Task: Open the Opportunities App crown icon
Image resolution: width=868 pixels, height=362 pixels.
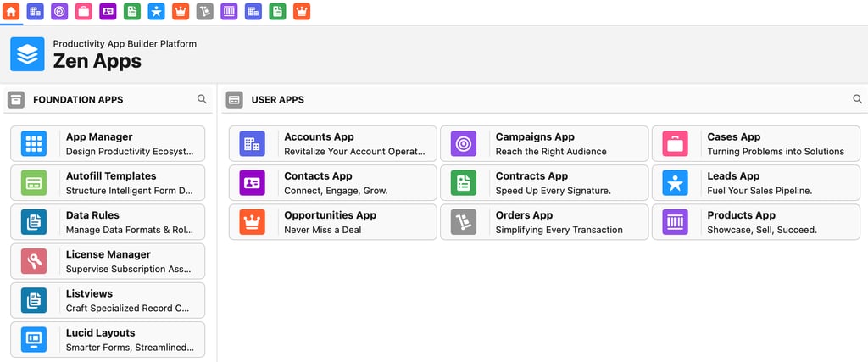Action: click(252, 222)
